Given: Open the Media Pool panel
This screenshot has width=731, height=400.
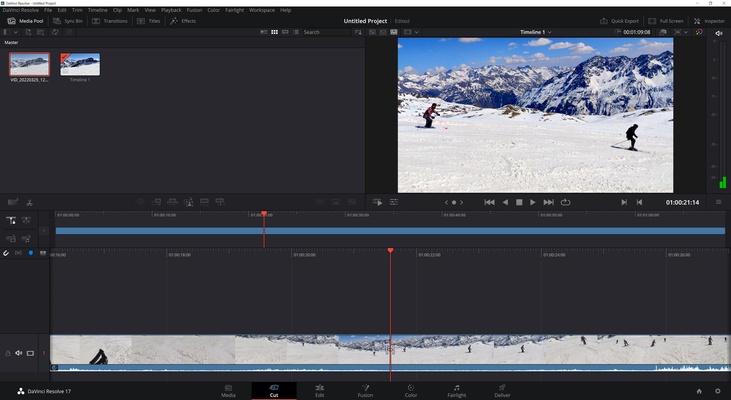Looking at the screenshot, I should (x=25, y=21).
